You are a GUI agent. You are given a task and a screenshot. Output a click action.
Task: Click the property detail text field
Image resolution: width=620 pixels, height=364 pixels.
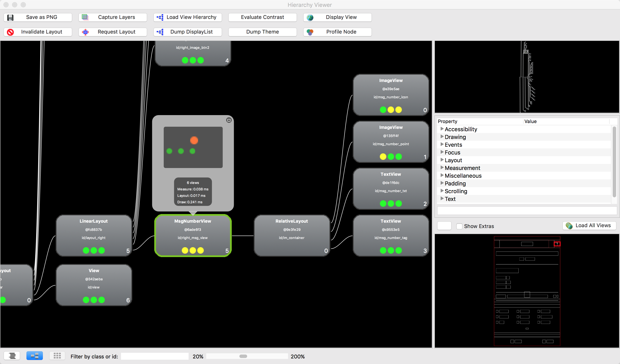tap(527, 211)
